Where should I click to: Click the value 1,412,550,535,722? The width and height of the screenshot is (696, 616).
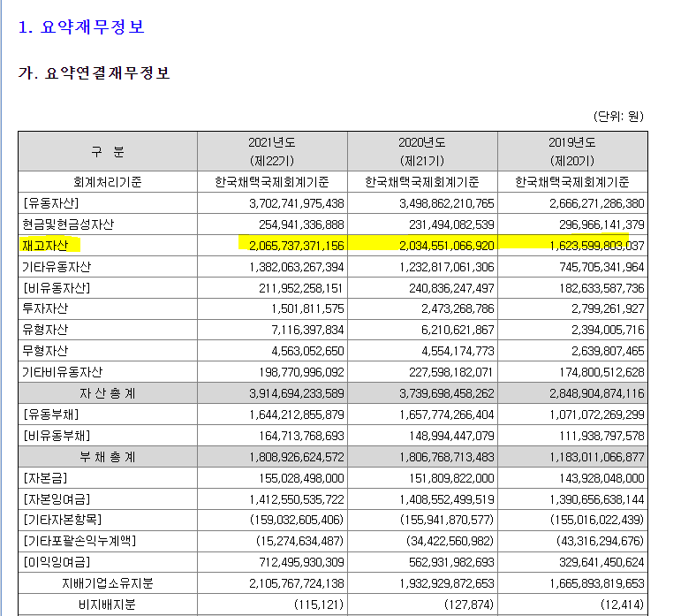point(297,499)
